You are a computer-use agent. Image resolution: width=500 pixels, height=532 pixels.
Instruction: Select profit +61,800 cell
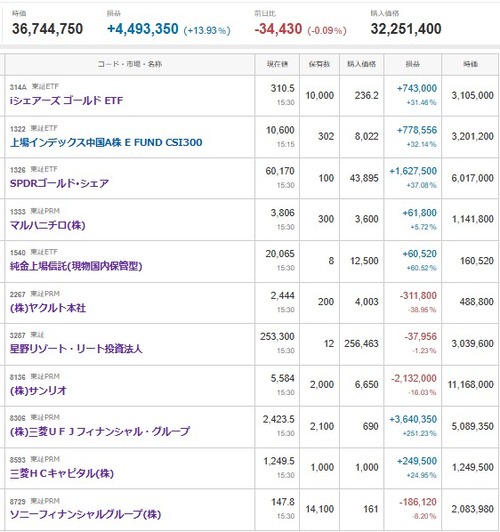420,213
